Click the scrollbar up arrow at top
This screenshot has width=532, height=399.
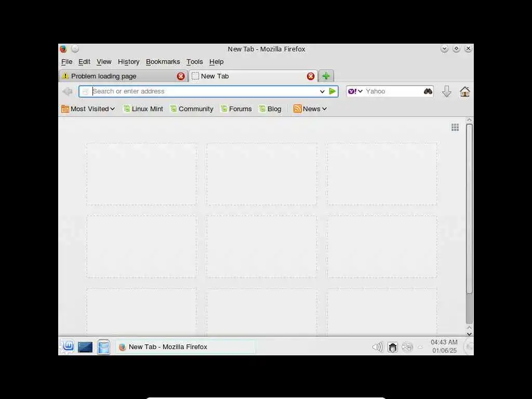(x=469, y=120)
